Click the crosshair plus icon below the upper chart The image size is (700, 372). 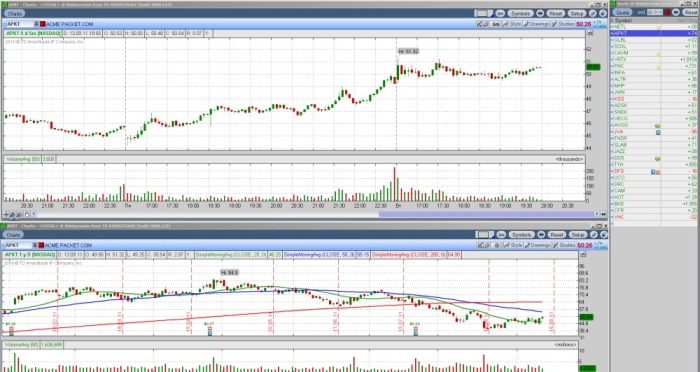(x=6, y=214)
